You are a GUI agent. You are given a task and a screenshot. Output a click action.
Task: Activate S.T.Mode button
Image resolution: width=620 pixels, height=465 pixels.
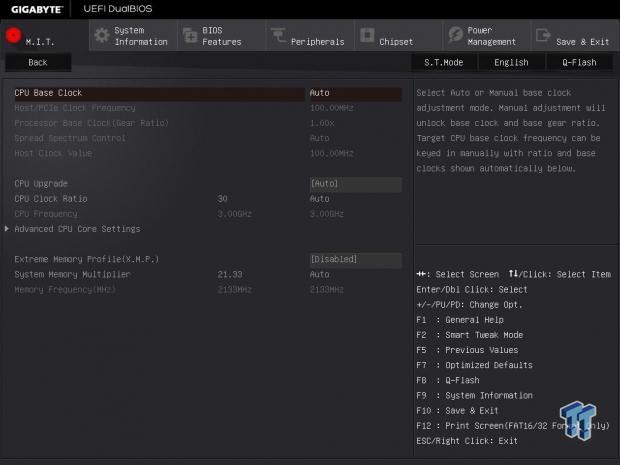pyautogui.click(x=443, y=62)
